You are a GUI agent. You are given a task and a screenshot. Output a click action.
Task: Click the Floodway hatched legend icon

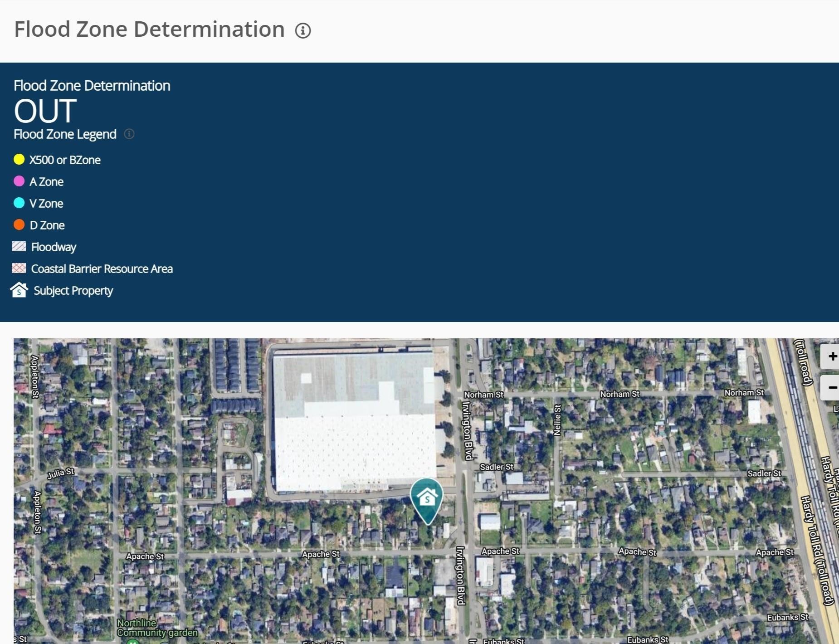(19, 246)
